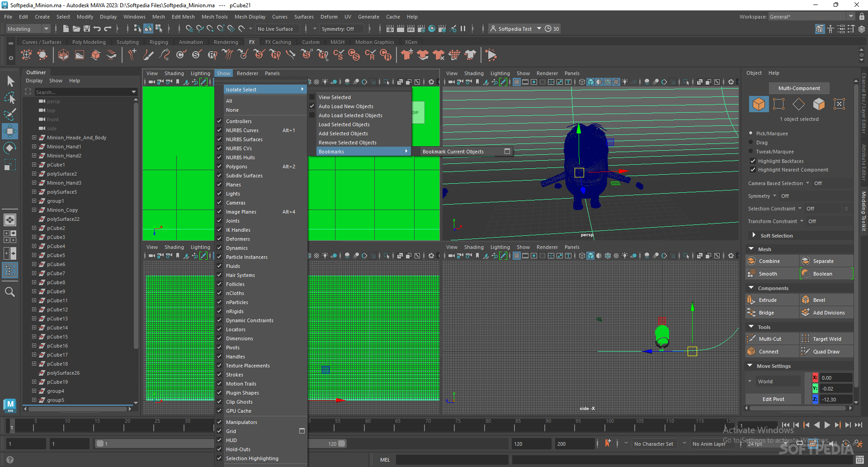
Task: Choose Bookmark Current Objects entry
Action: click(x=453, y=152)
